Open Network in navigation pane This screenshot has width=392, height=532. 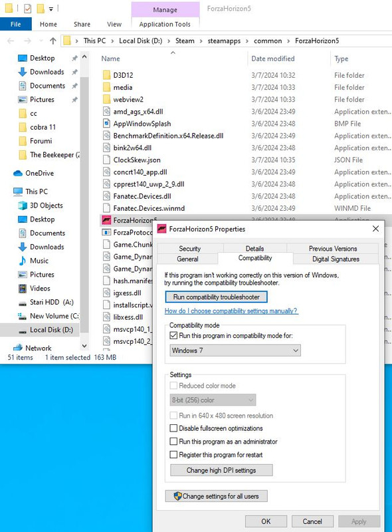[39, 348]
